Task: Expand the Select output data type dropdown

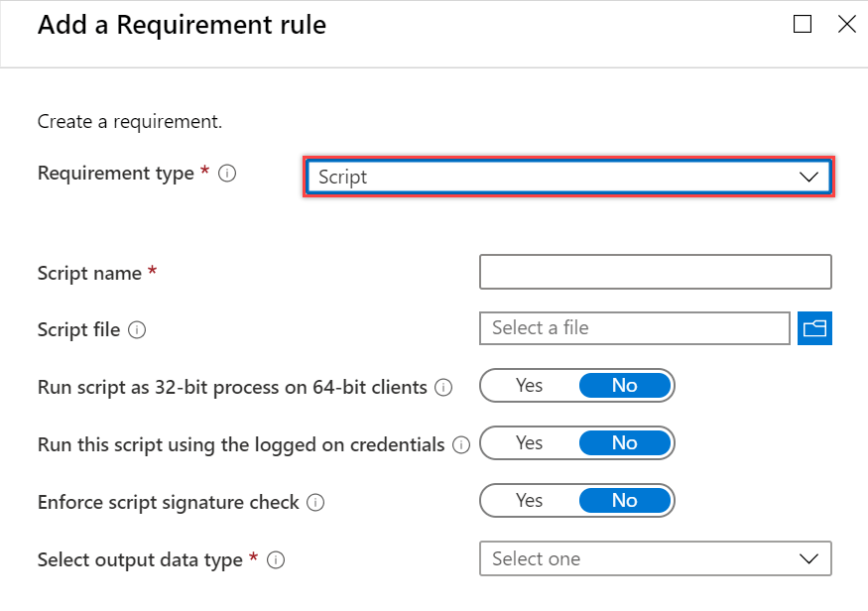Action: [x=655, y=558]
